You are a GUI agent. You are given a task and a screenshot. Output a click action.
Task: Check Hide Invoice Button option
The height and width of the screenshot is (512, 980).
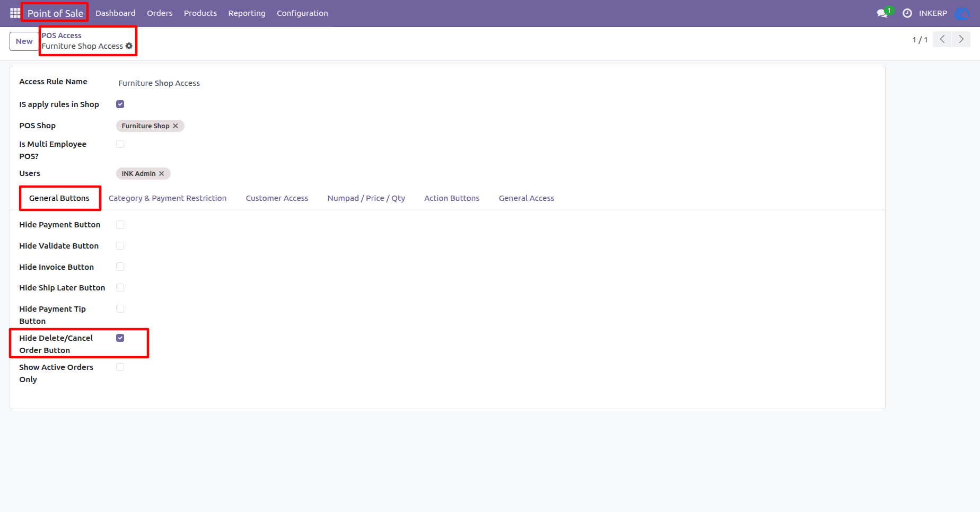120,267
